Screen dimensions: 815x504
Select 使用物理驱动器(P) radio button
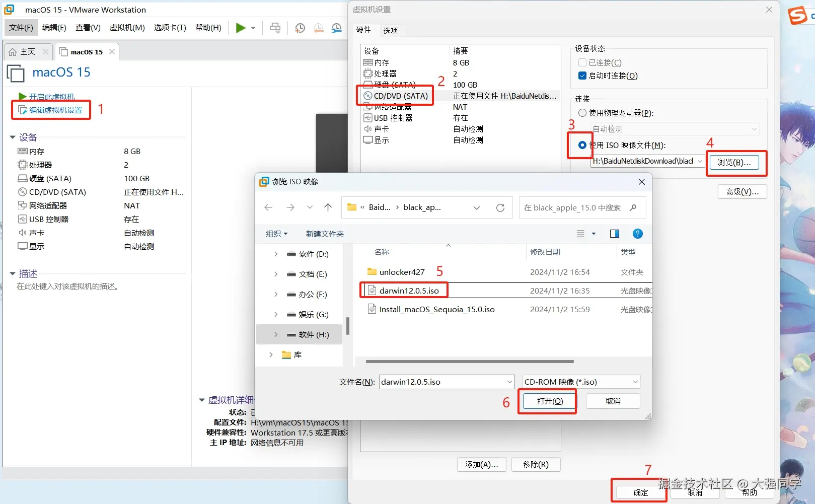pyautogui.click(x=582, y=113)
